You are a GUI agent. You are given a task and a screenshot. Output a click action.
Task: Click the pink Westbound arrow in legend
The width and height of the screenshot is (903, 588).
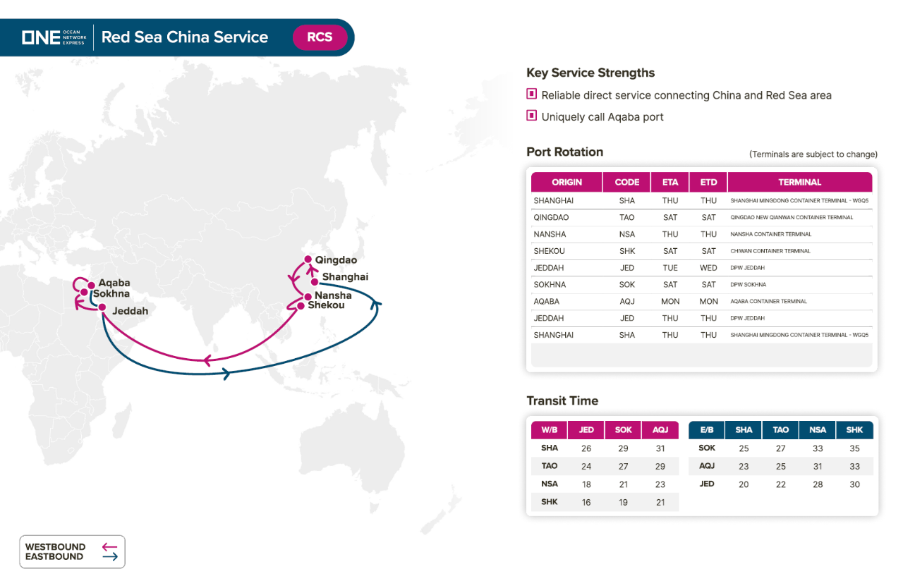pyautogui.click(x=109, y=546)
